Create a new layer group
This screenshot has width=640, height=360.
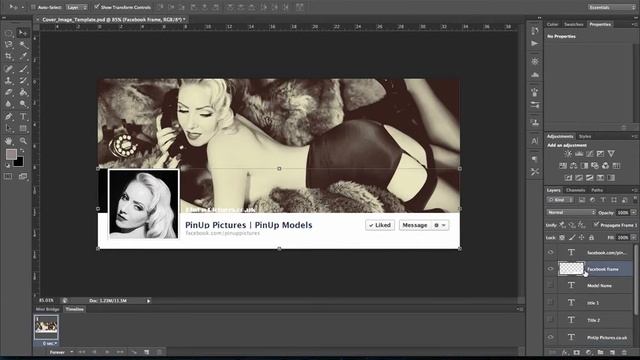coord(600,353)
